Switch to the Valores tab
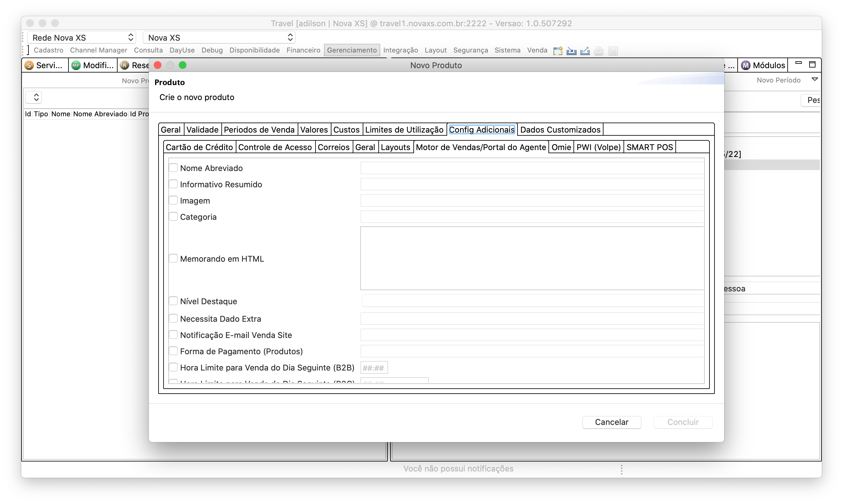 pyautogui.click(x=314, y=130)
